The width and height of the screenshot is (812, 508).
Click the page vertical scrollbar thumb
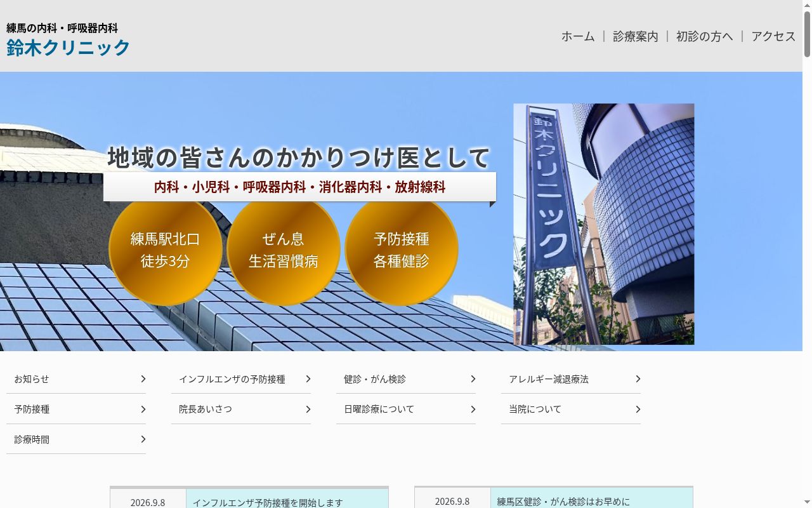point(807,34)
